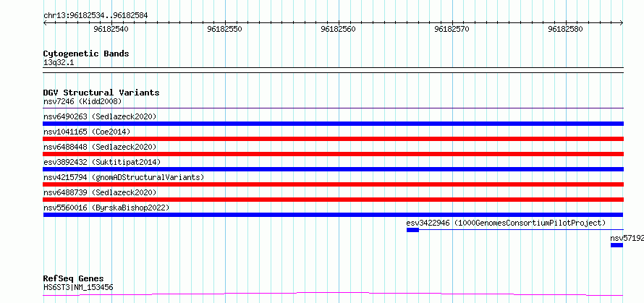
Task: Open the DGV Structural Variants track heading
Action: tap(101, 93)
